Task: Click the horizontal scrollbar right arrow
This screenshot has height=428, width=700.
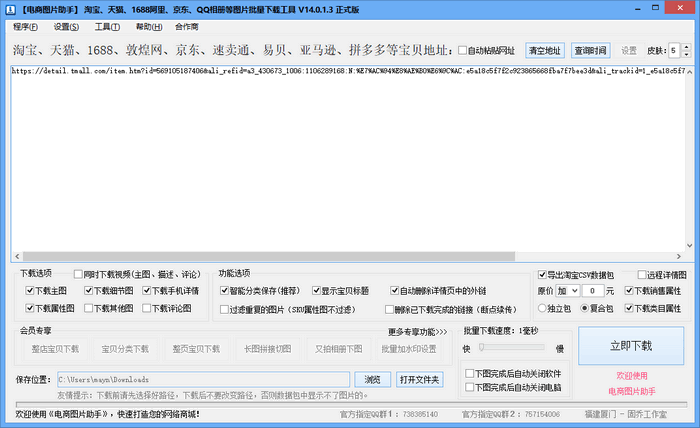Action: 679,257
